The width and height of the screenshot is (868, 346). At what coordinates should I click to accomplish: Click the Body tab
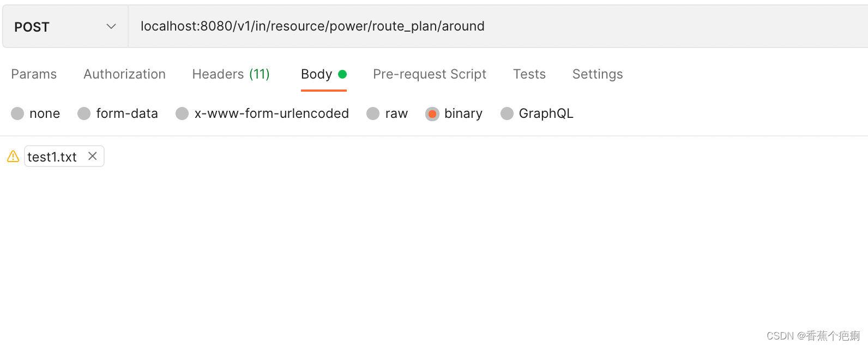pos(316,74)
